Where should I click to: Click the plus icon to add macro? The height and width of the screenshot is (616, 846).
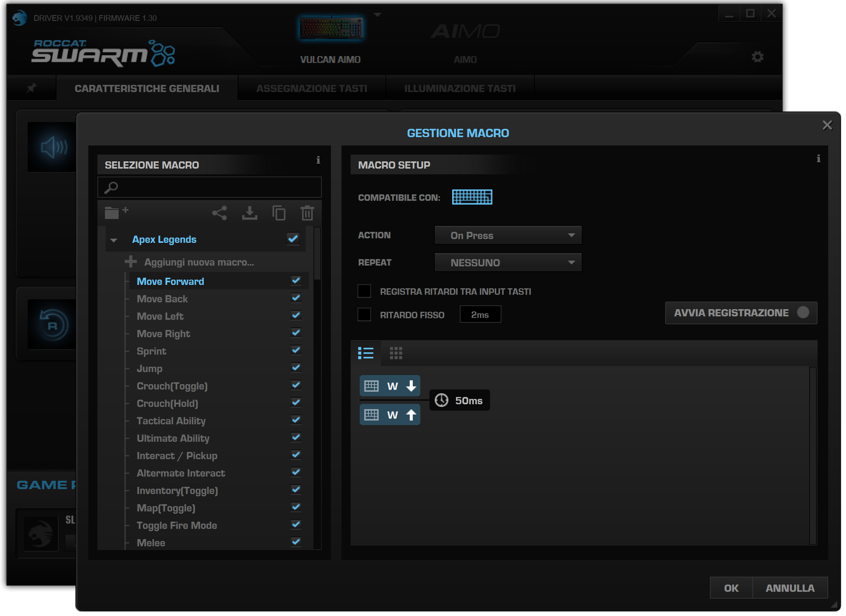click(x=131, y=261)
